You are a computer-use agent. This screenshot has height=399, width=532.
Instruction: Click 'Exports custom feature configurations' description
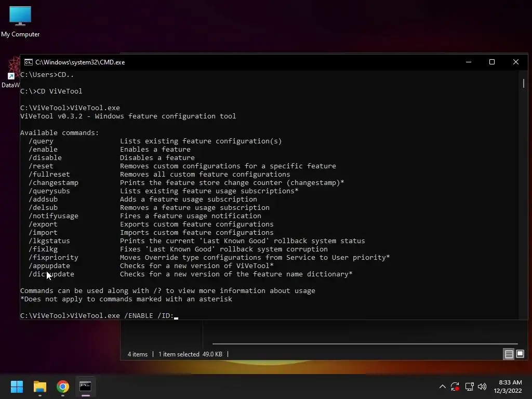(197, 224)
